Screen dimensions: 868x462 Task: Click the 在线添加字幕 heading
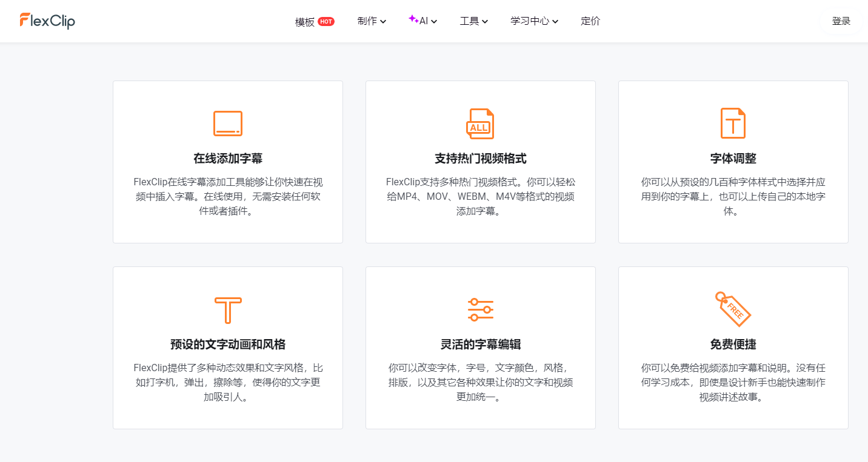click(228, 159)
